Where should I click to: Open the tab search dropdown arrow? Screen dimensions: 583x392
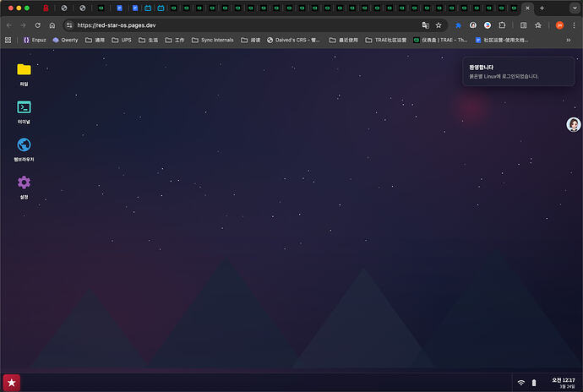point(575,8)
